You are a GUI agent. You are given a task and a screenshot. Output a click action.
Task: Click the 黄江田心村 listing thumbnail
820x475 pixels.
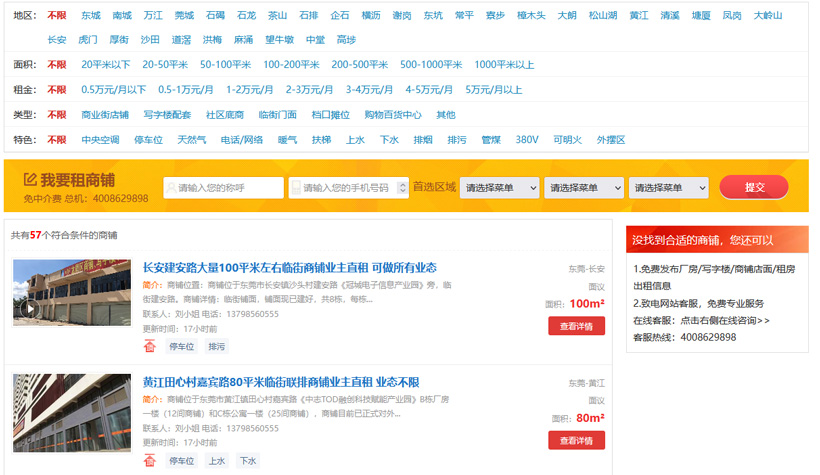(x=71, y=415)
